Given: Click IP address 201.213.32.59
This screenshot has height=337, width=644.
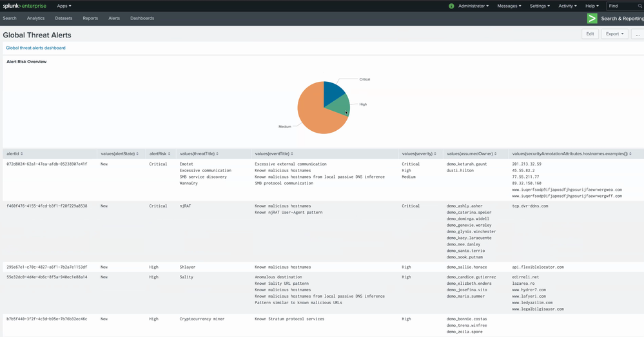Looking at the screenshot, I should pyautogui.click(x=527, y=164).
